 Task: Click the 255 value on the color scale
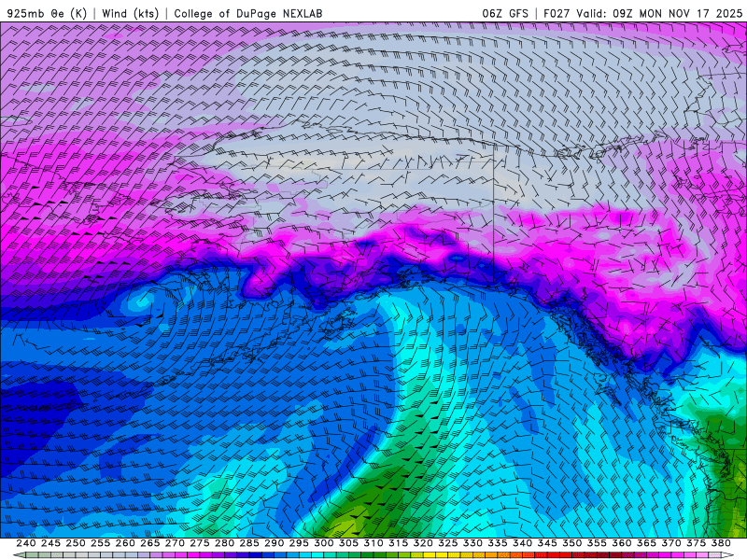tap(100, 543)
